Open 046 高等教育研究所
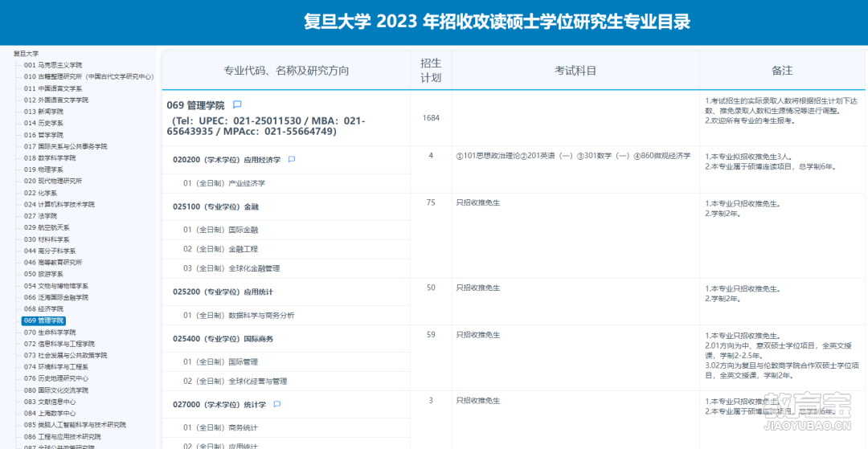Viewport: 868px width, 449px height. (x=53, y=263)
